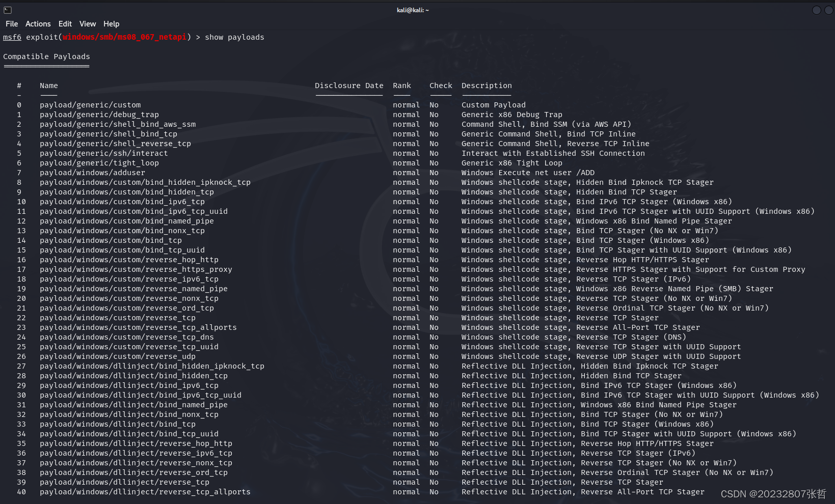The width and height of the screenshot is (835, 504).
Task: Select payload/windows/custom/reverse_tcp_dns
Action: (x=127, y=337)
